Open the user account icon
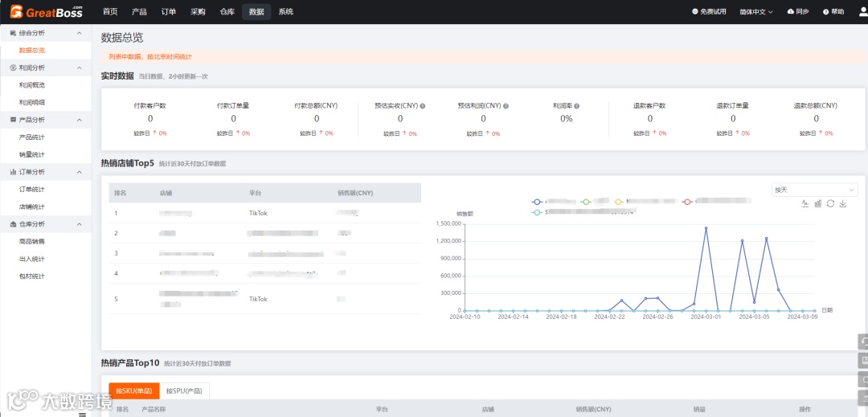This screenshot has width=868, height=417. (x=863, y=11)
